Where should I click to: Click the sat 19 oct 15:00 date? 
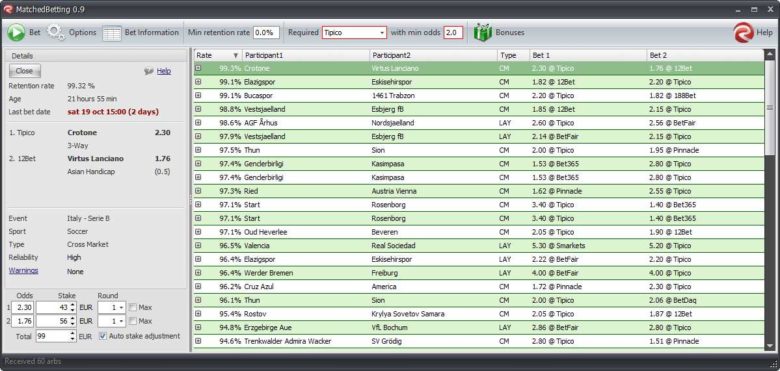click(113, 111)
